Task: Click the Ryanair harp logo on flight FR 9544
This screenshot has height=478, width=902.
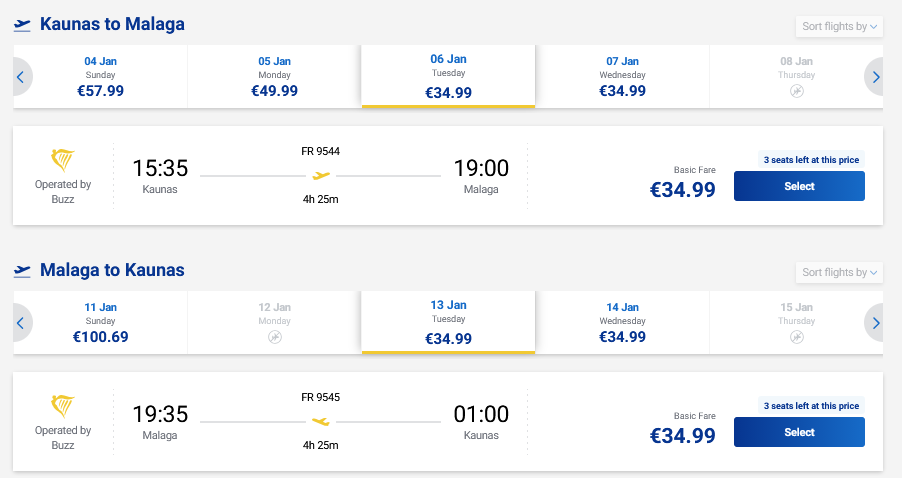Action: pos(63,161)
